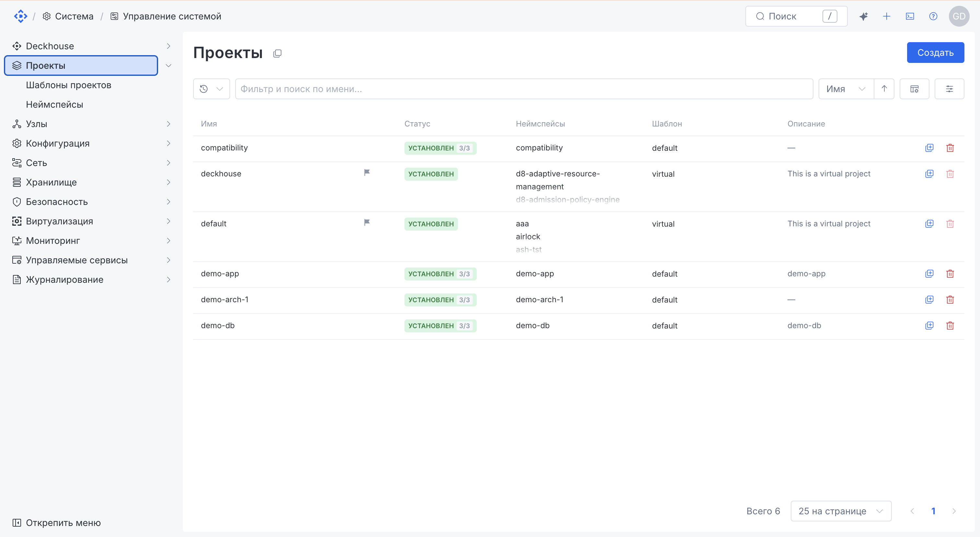Open filter settings sliders icon

pyautogui.click(x=949, y=89)
